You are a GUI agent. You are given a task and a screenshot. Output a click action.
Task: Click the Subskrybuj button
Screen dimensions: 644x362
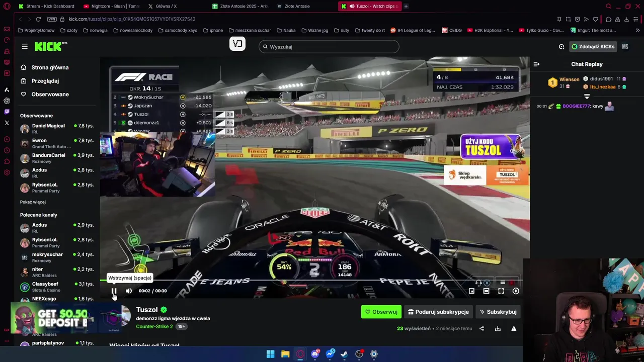498,312
